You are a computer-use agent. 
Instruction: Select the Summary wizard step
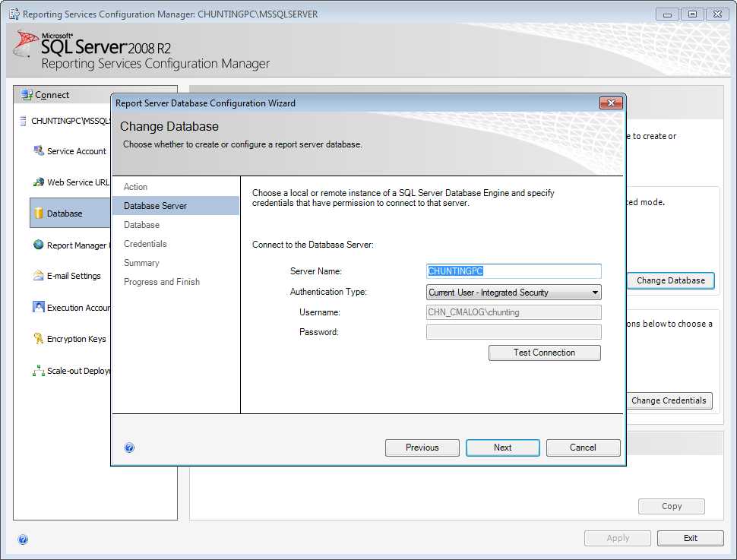pos(141,263)
